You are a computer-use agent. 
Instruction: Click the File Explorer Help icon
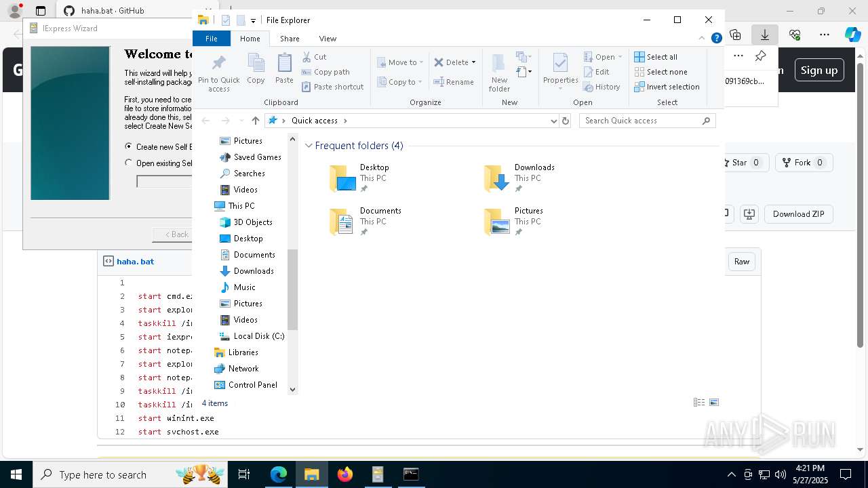pyautogui.click(x=716, y=39)
